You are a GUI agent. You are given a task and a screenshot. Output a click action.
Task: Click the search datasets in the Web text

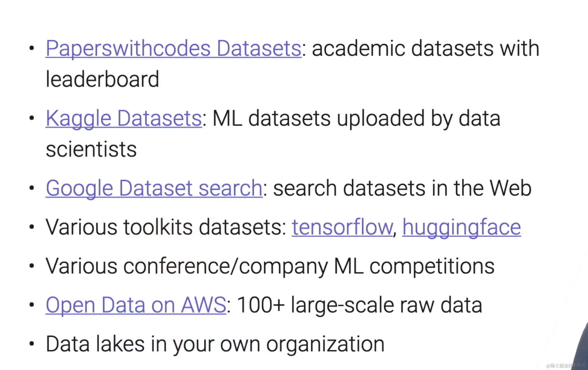coord(402,189)
